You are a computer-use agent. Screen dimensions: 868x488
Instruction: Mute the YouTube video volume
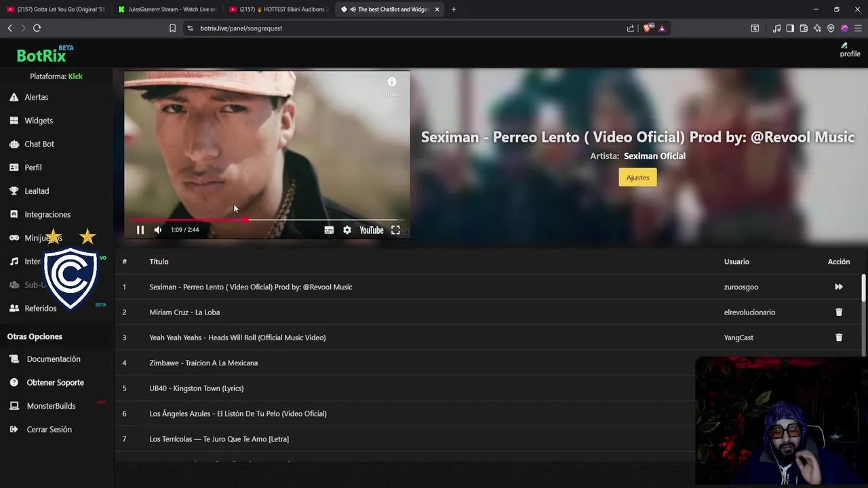click(x=157, y=230)
